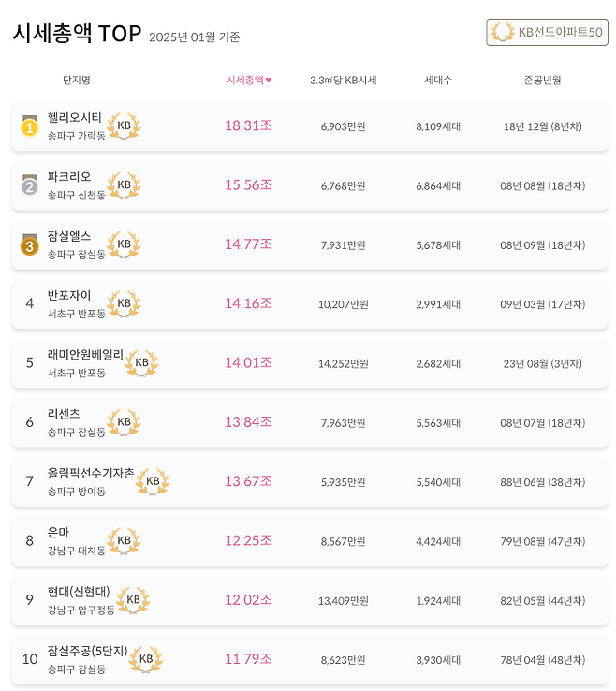Click the gold rank 1 medal icon

tap(30, 125)
